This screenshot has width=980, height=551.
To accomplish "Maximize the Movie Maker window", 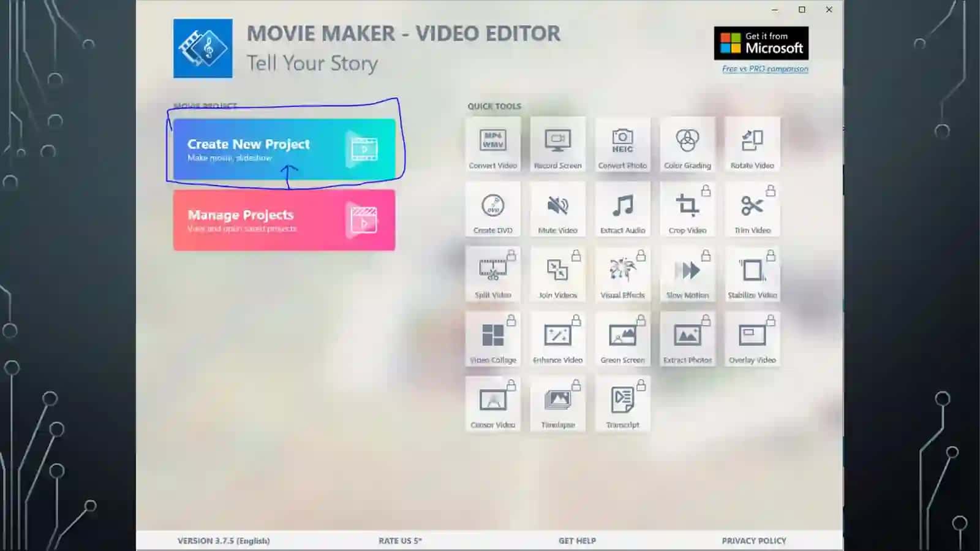I will click(x=802, y=10).
